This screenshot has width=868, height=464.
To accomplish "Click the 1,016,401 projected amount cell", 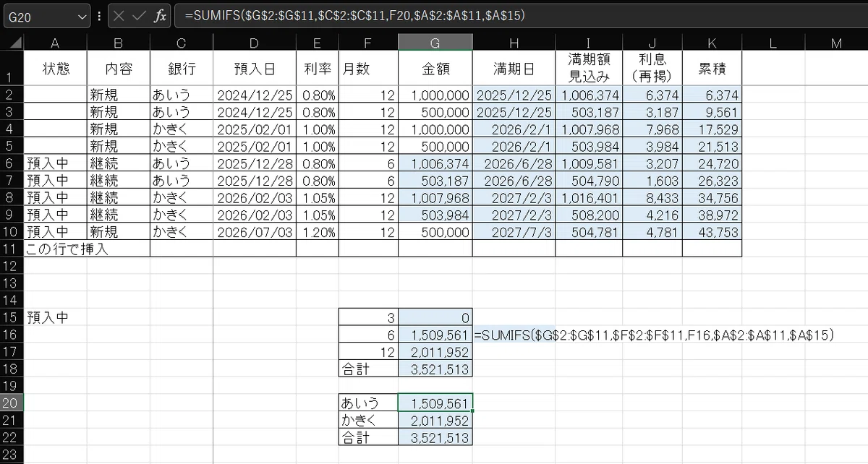I will tap(589, 198).
